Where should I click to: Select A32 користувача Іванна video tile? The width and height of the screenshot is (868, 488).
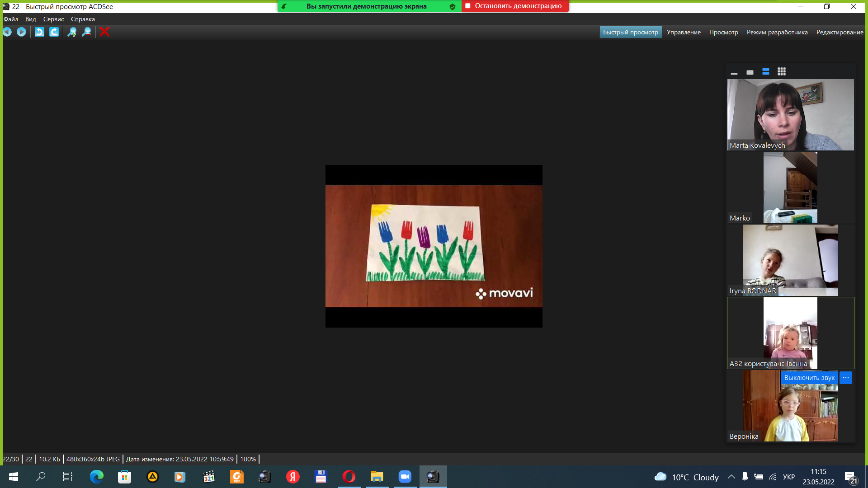pyautogui.click(x=791, y=333)
